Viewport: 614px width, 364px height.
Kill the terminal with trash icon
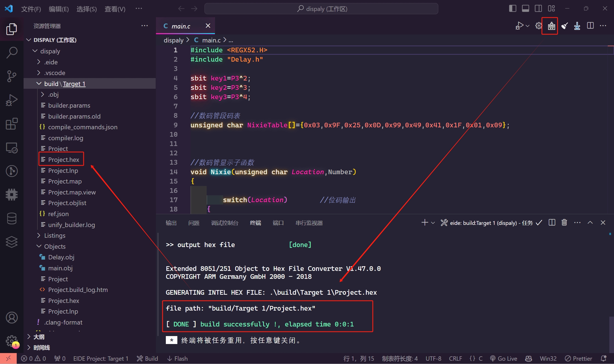(564, 222)
